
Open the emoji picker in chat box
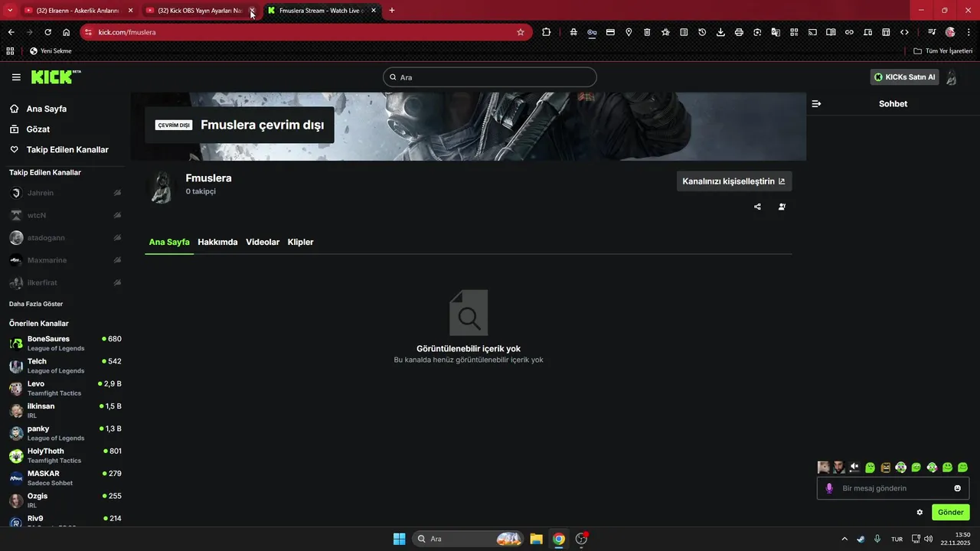958,488
